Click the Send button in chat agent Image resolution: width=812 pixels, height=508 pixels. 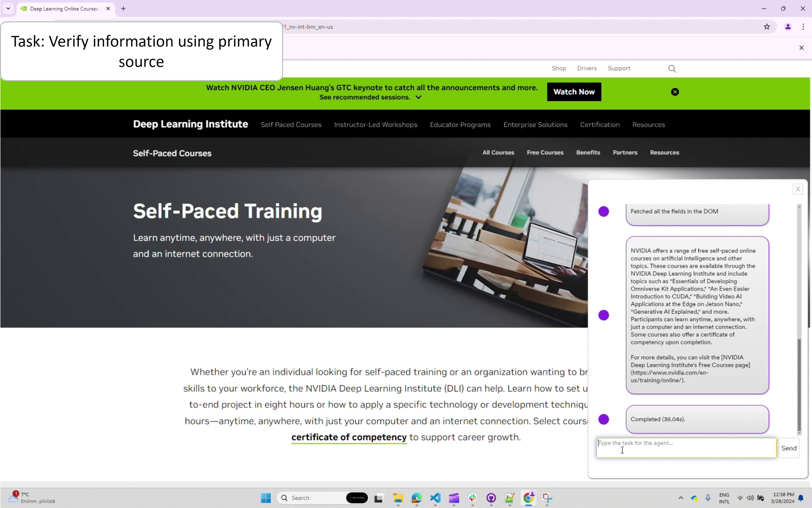789,448
